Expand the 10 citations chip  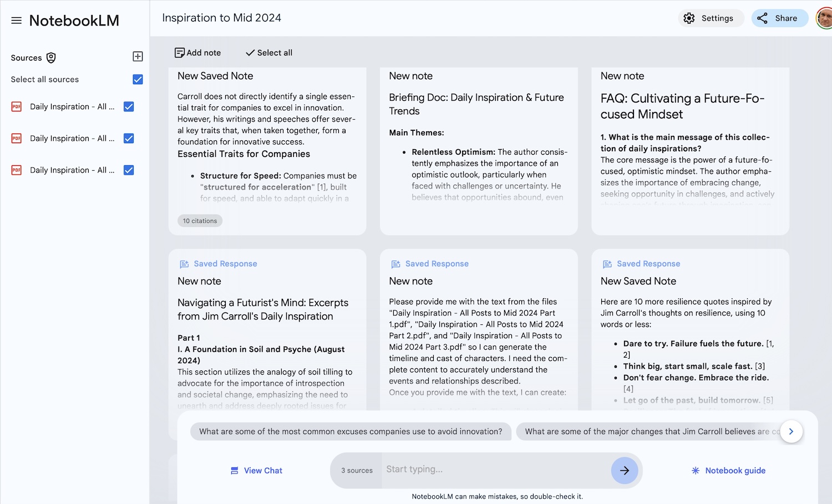pos(200,221)
